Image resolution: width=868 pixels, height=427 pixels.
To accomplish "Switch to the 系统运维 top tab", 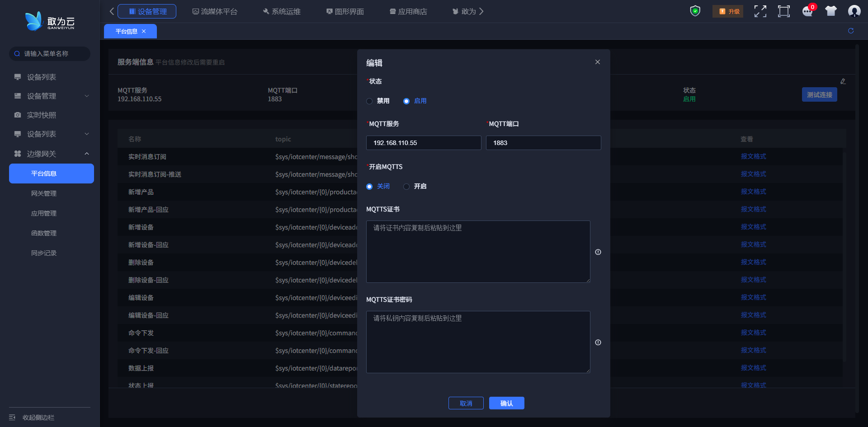I will [282, 11].
